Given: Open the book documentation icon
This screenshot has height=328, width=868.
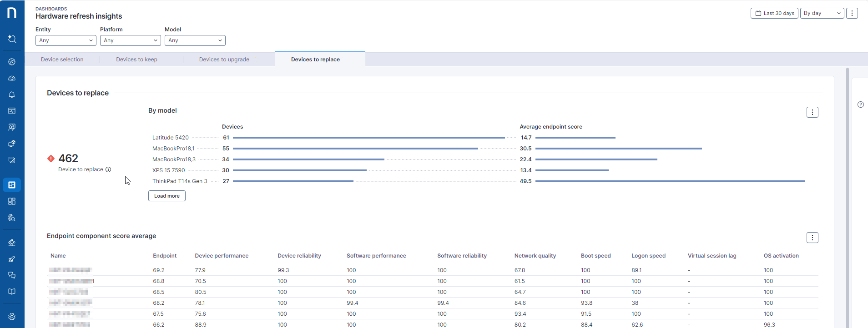Looking at the screenshot, I should (x=12, y=292).
